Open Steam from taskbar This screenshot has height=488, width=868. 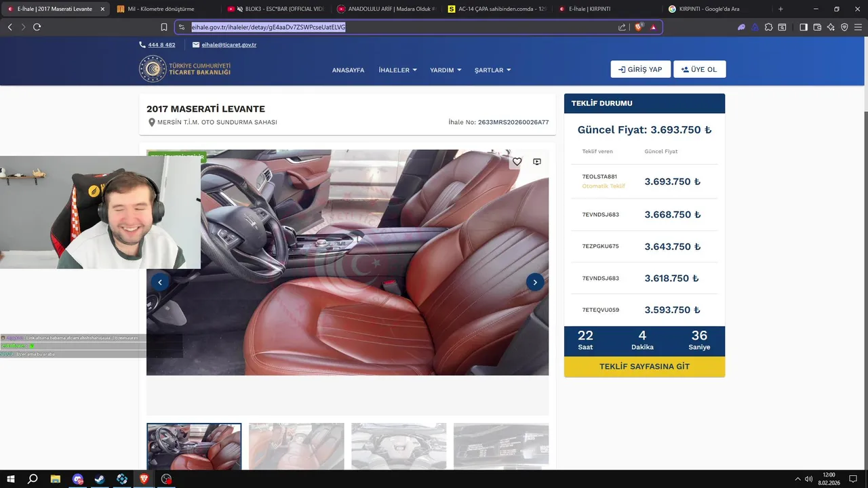(100, 479)
